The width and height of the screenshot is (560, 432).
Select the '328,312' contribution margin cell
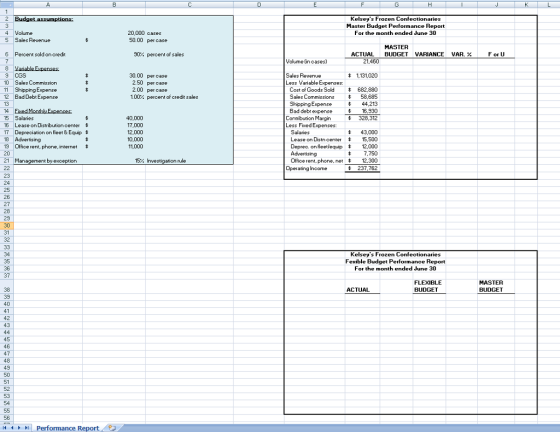(x=368, y=118)
